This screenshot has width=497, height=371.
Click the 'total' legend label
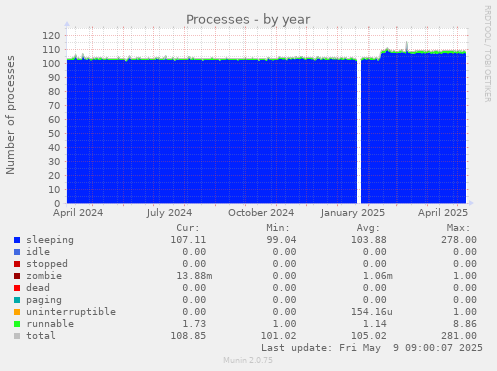coord(41,336)
